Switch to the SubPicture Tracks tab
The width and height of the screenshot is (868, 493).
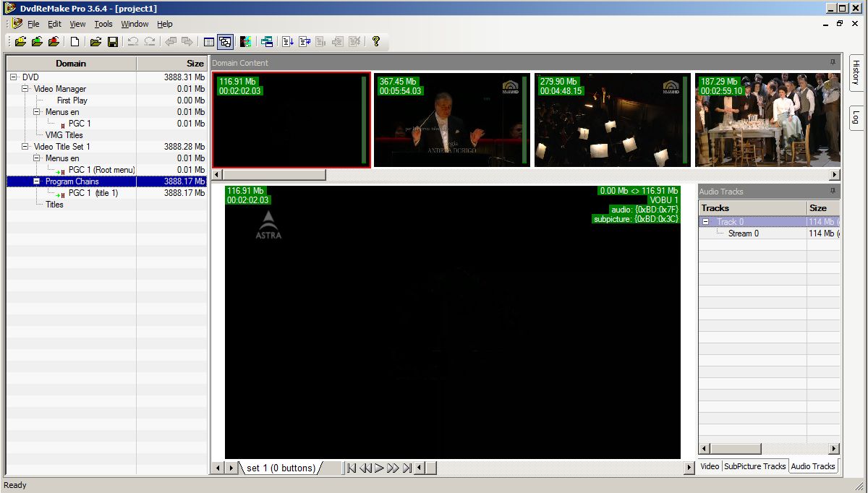(x=754, y=466)
